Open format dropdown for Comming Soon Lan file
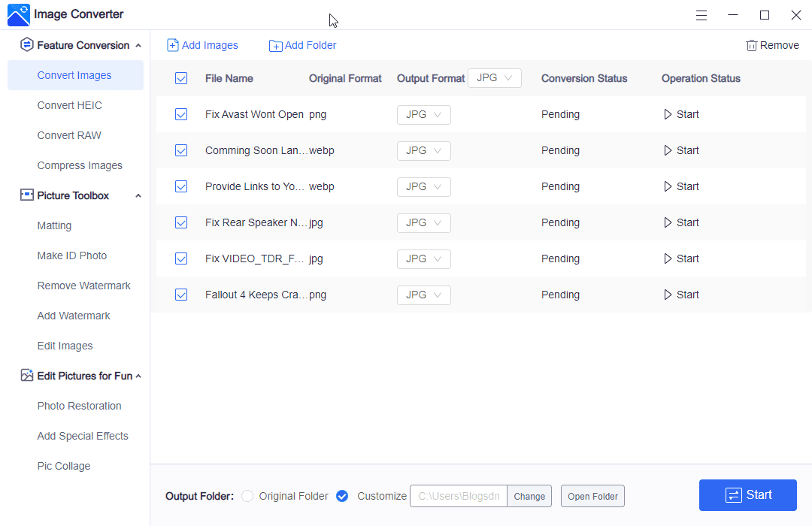 pos(423,150)
